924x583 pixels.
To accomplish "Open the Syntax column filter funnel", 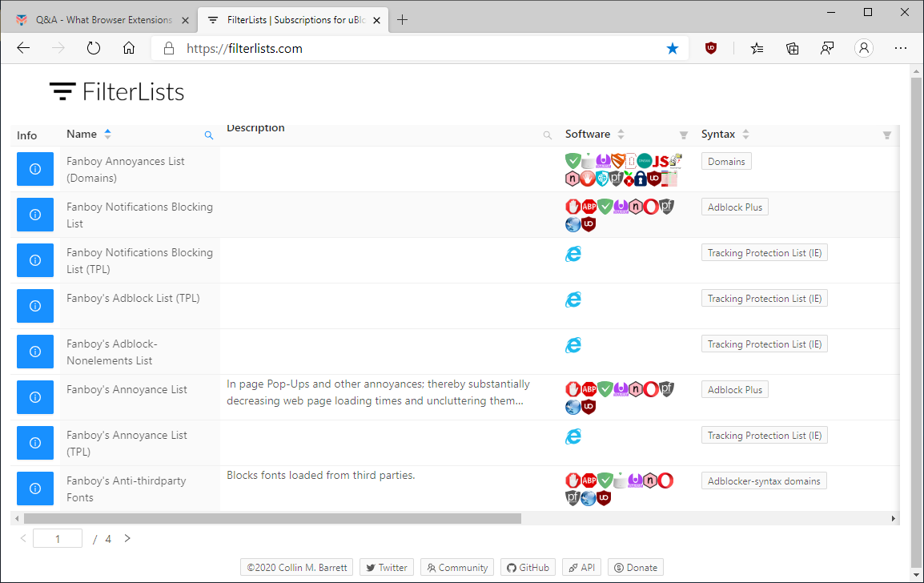I will click(x=887, y=135).
